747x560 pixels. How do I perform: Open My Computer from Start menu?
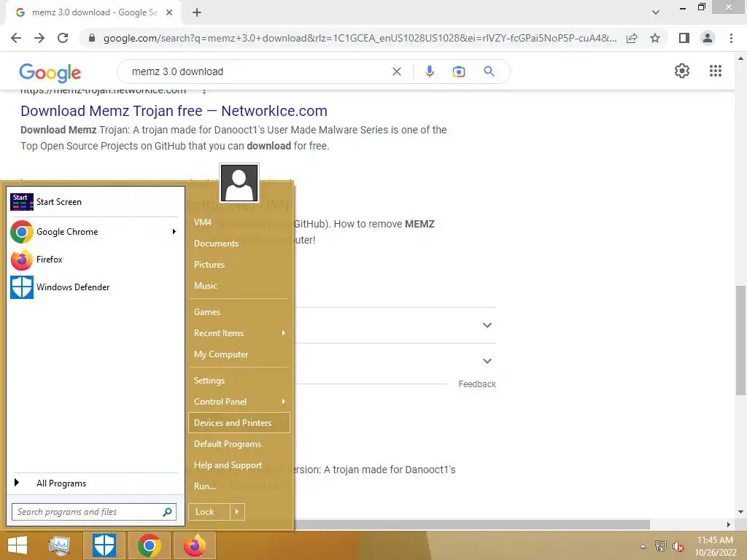point(239,354)
